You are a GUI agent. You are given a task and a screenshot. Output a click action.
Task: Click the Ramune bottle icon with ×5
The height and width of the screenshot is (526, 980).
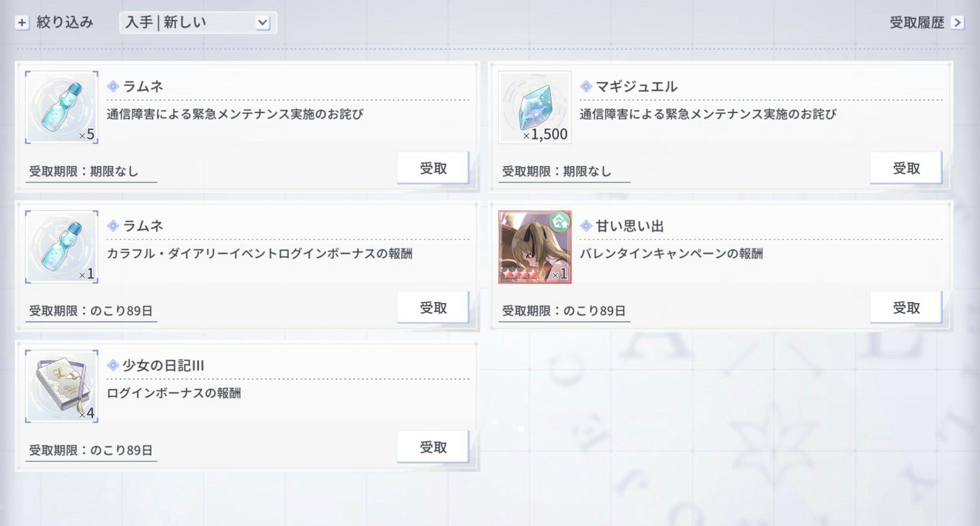click(x=61, y=107)
